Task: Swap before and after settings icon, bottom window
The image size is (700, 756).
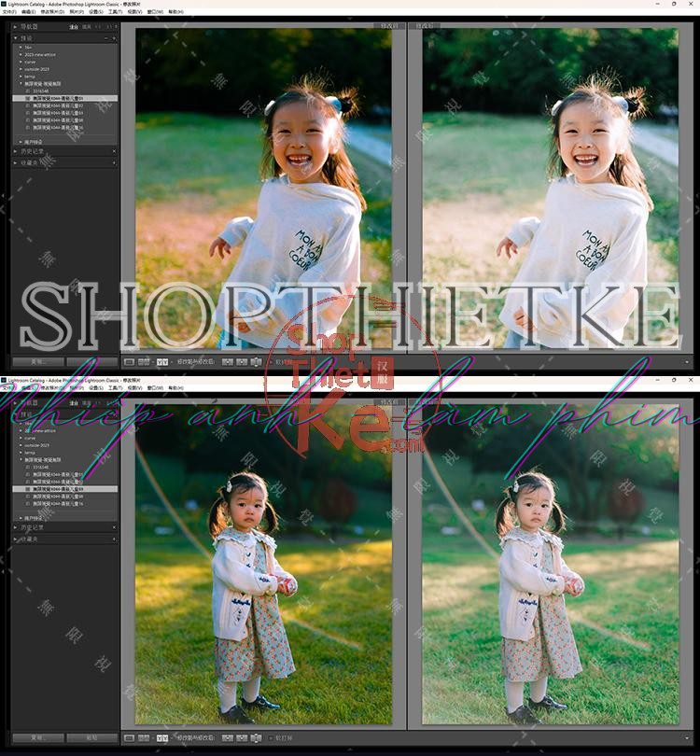Action: [257, 737]
